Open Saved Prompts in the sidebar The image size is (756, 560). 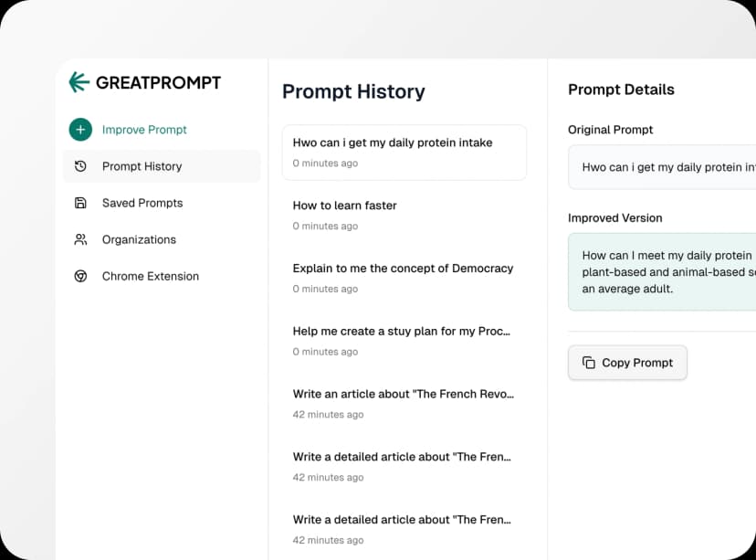(142, 203)
